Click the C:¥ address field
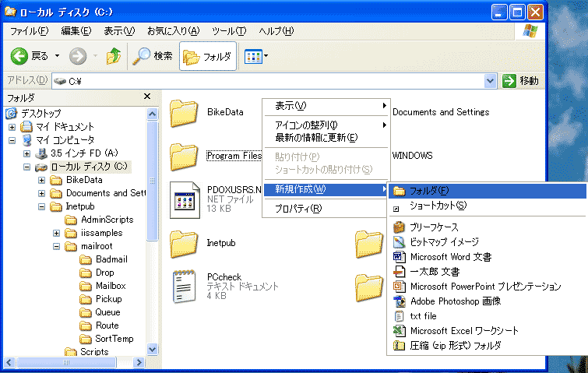 point(269,81)
